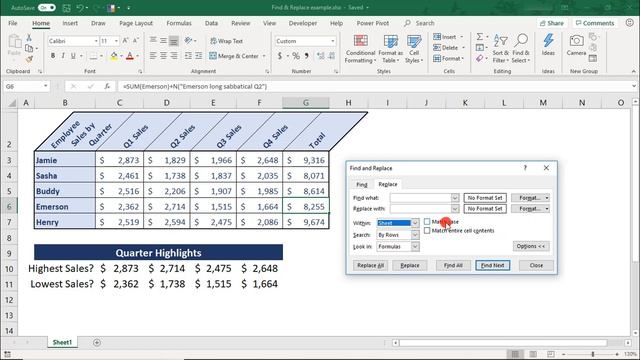The width and height of the screenshot is (640, 360).
Task: Click the Increase Font Size icon
Action: tap(125, 40)
